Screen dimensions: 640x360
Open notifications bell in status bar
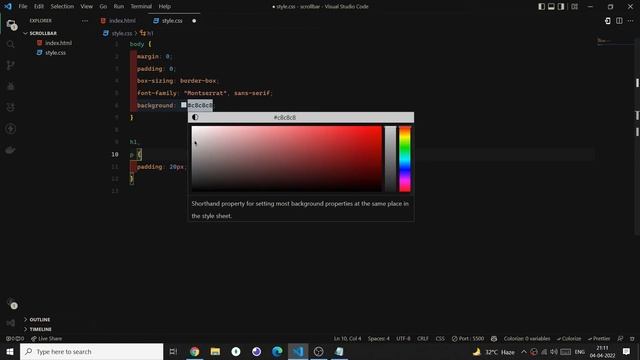coord(632,339)
